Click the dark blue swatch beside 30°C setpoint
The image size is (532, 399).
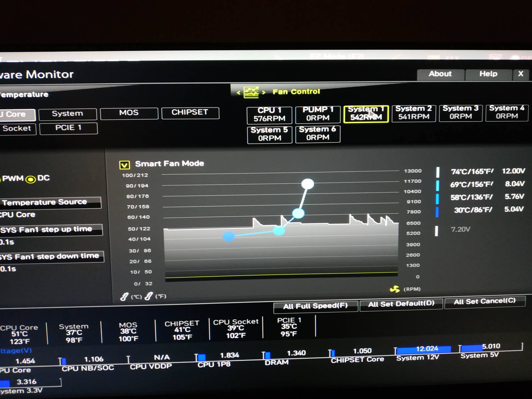click(437, 212)
